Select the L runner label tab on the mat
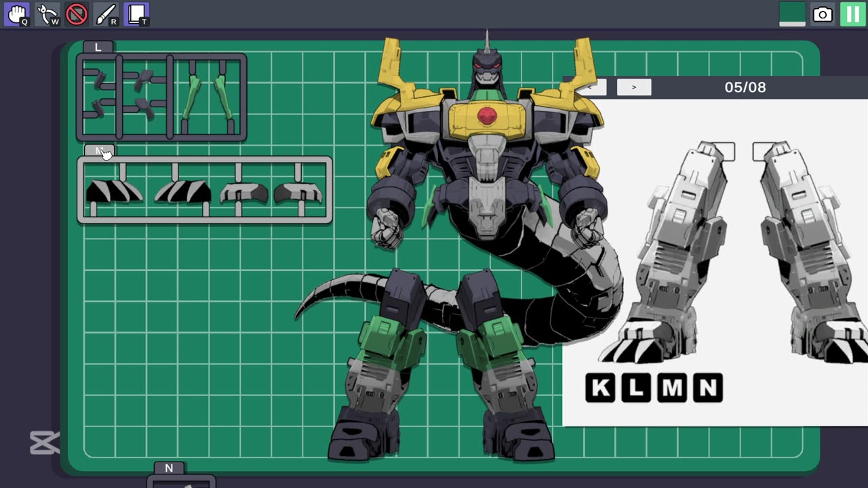The width and height of the screenshot is (868, 488). pyautogui.click(x=98, y=47)
